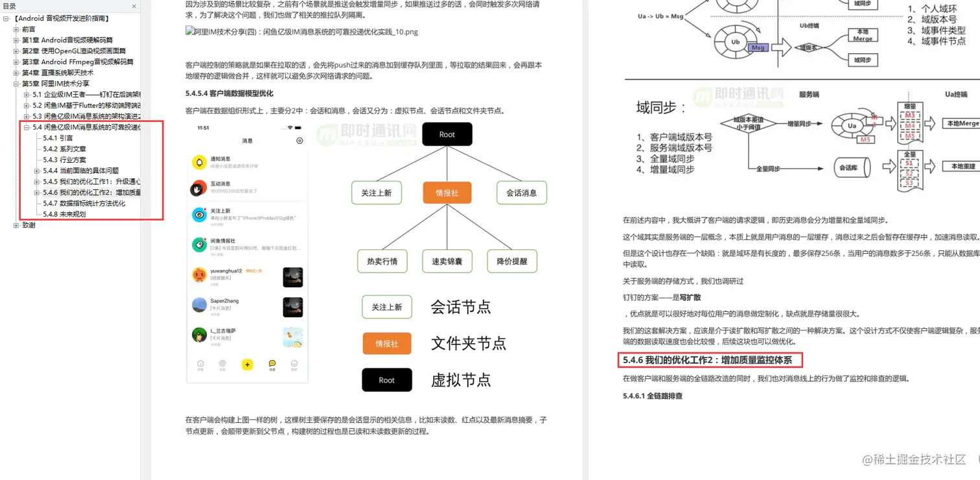Open 第2章 使用OpenGL渲染视频画面篇 bookmark
The width and height of the screenshot is (980, 480).
coord(74,51)
